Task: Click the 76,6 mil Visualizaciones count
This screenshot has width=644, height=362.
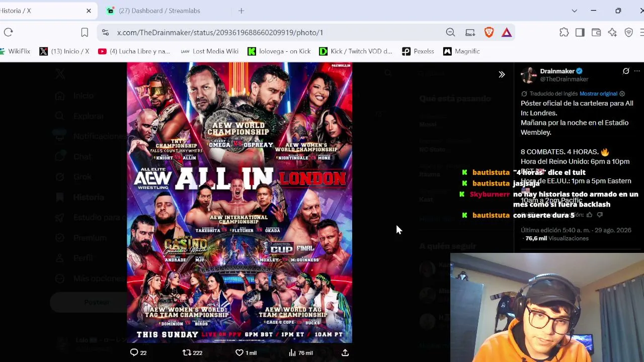Action: tap(556, 238)
